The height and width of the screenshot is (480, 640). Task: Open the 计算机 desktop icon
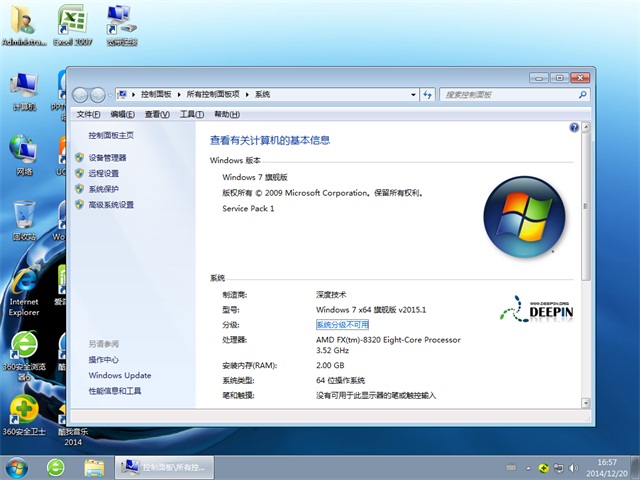pyautogui.click(x=24, y=92)
